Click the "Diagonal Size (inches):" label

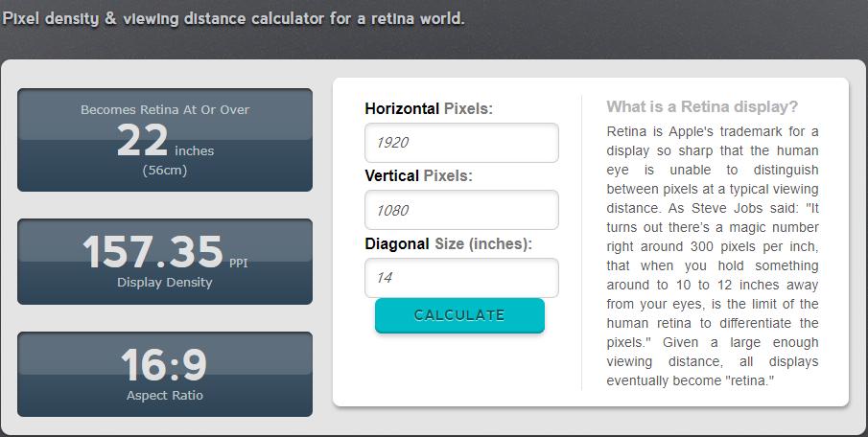[448, 244]
